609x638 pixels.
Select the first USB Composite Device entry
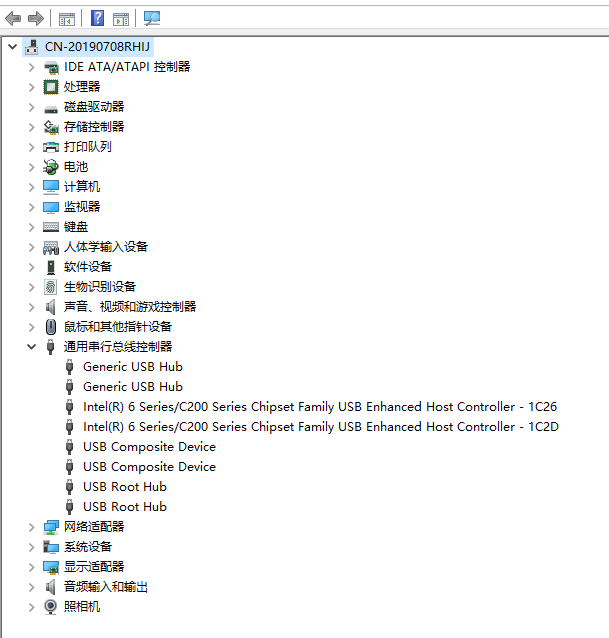(149, 447)
